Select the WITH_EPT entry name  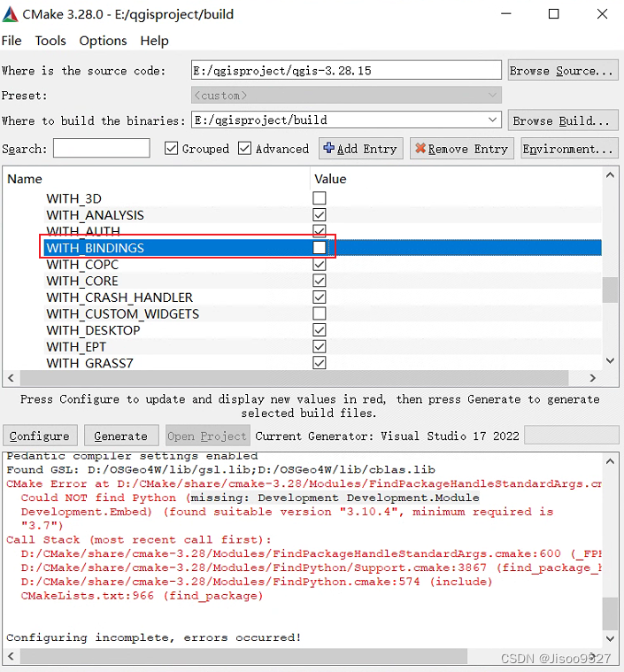(76, 347)
